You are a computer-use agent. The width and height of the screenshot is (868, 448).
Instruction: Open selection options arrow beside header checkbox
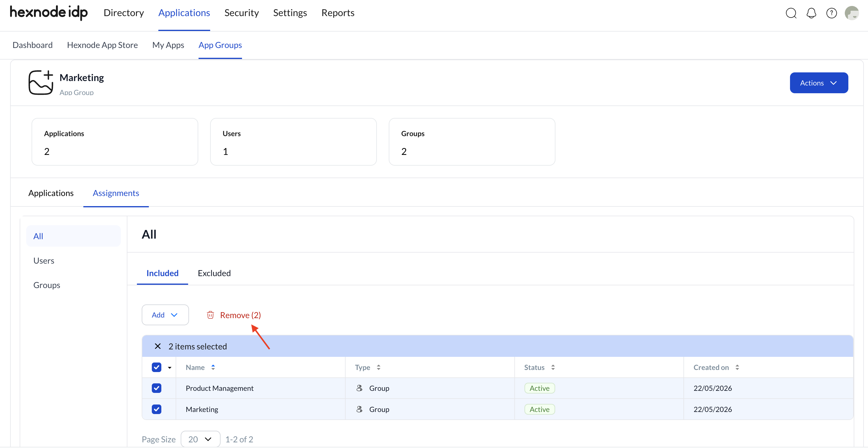point(169,368)
